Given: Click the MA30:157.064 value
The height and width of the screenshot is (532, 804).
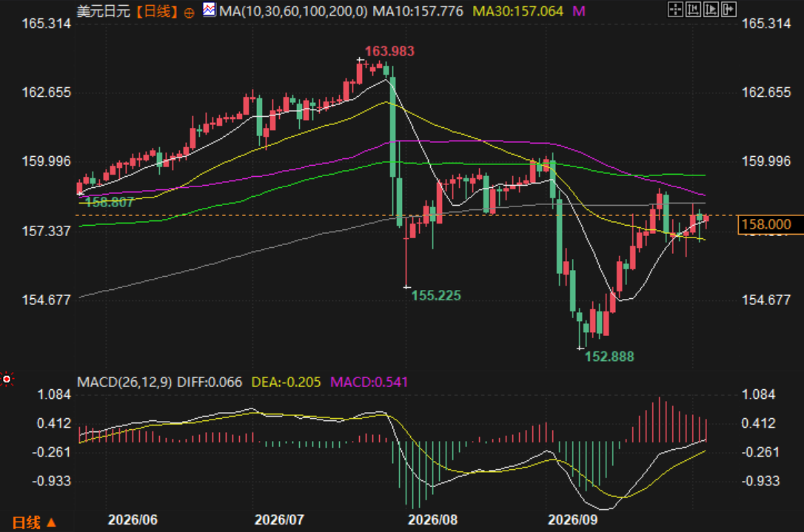Looking at the screenshot, I should tap(518, 11).
